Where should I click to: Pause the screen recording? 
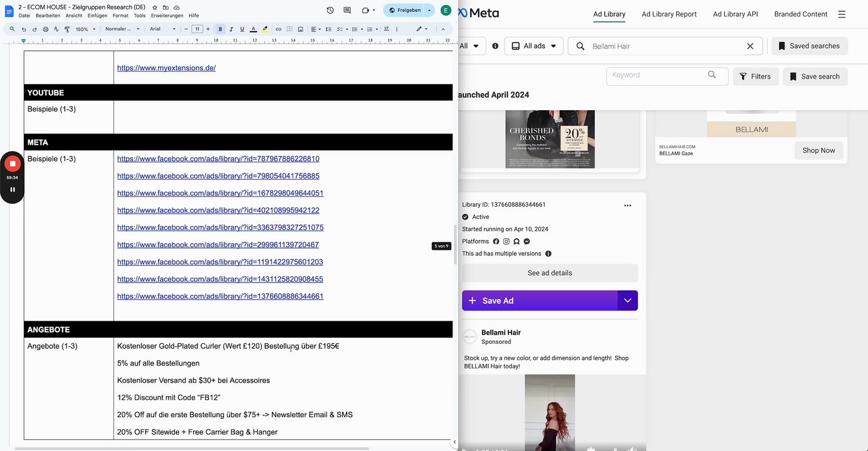click(x=12, y=189)
